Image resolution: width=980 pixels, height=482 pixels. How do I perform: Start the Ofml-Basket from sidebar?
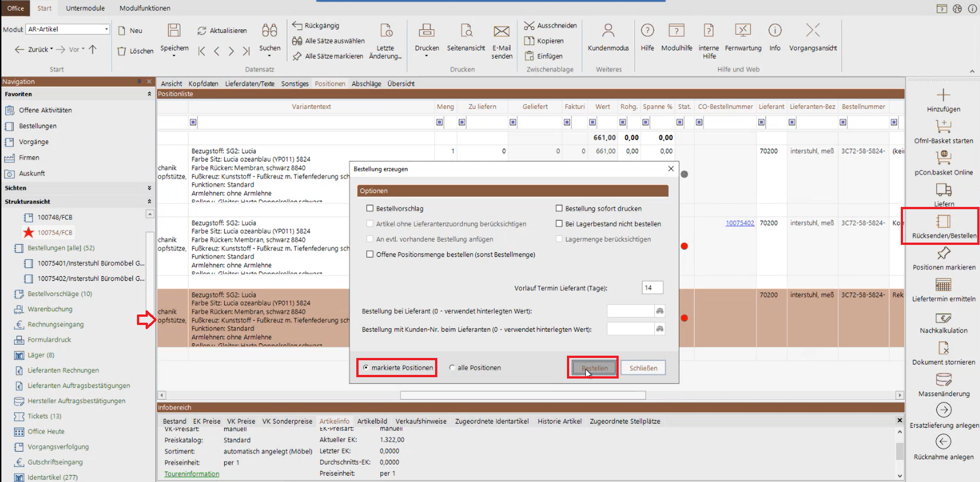coord(943,127)
